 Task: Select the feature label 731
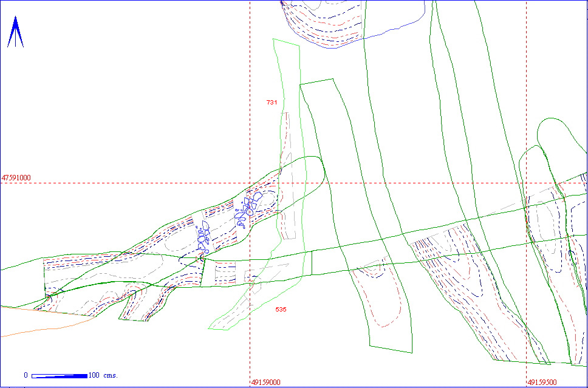(272, 102)
